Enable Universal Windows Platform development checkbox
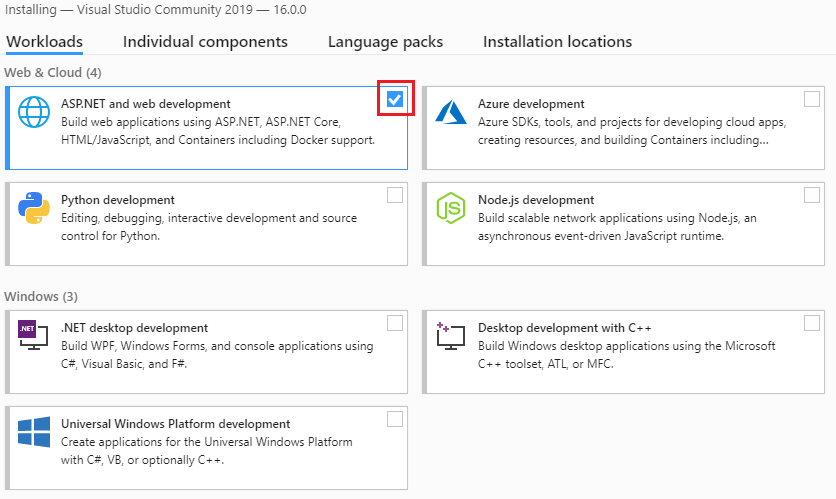 coord(395,419)
